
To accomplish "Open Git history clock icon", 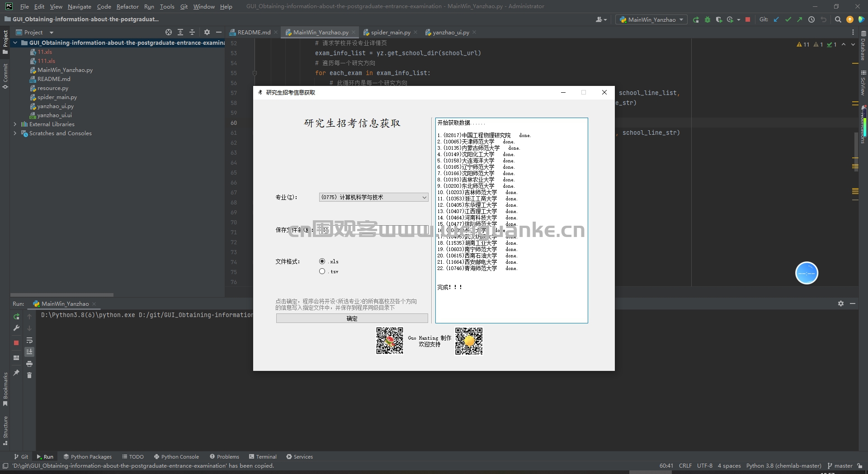I will pyautogui.click(x=811, y=19).
